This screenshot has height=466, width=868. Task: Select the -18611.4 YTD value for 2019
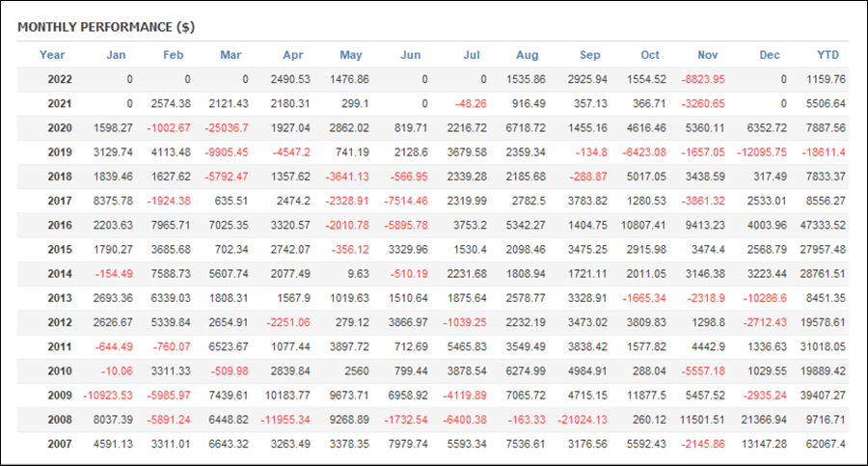pyautogui.click(x=824, y=152)
